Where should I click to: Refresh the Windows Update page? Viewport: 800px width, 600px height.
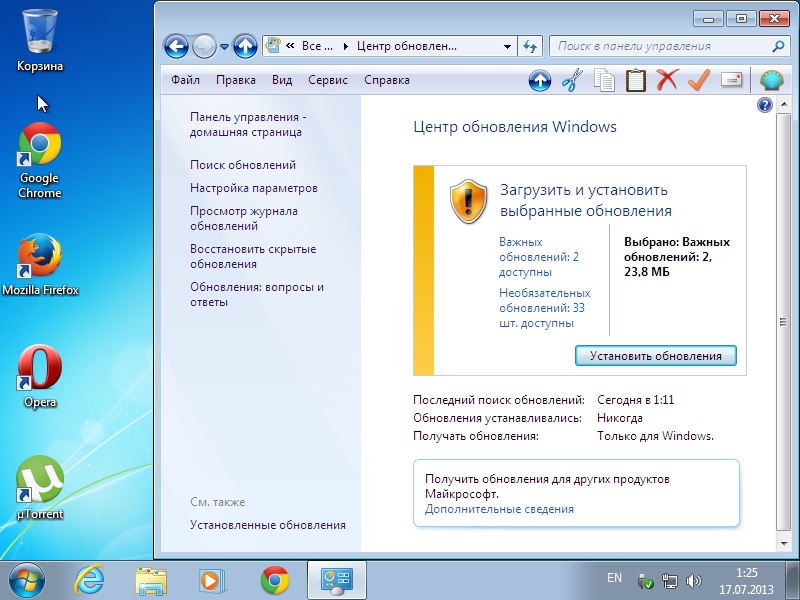tap(530, 46)
